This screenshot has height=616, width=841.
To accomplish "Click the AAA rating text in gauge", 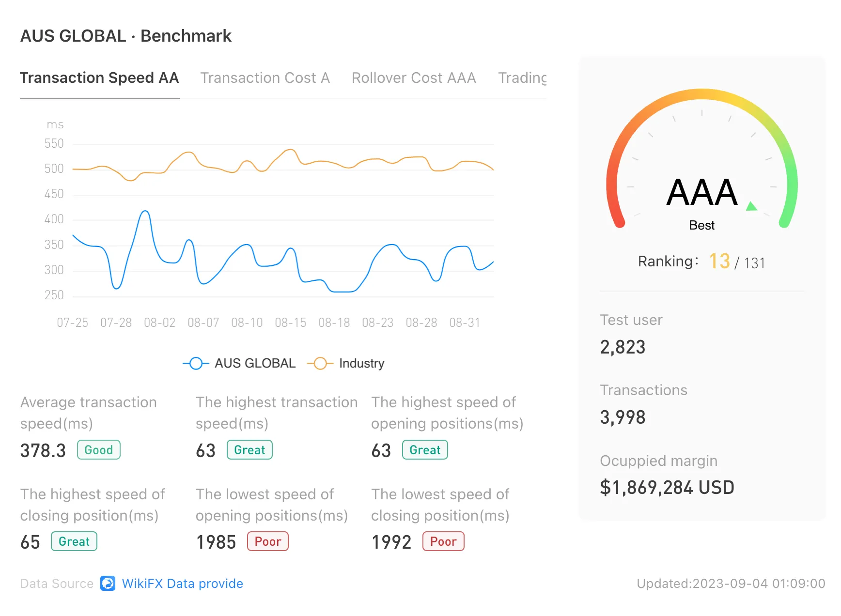I will (x=702, y=192).
